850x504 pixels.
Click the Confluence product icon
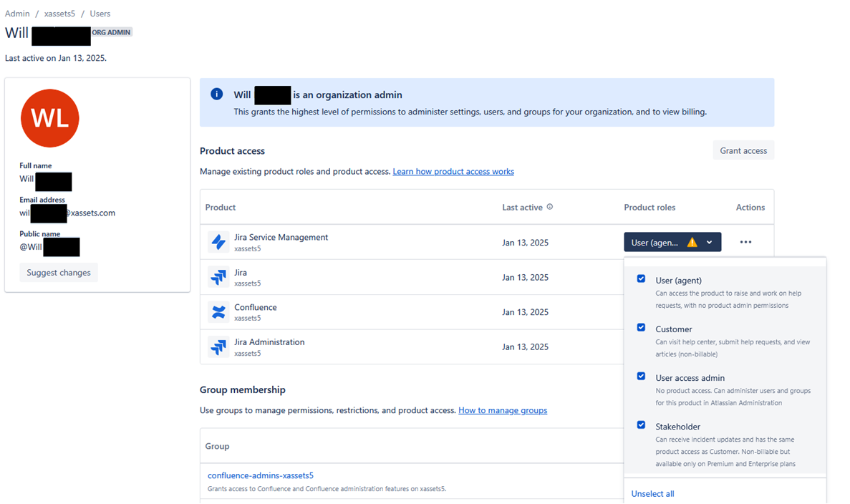(x=219, y=311)
